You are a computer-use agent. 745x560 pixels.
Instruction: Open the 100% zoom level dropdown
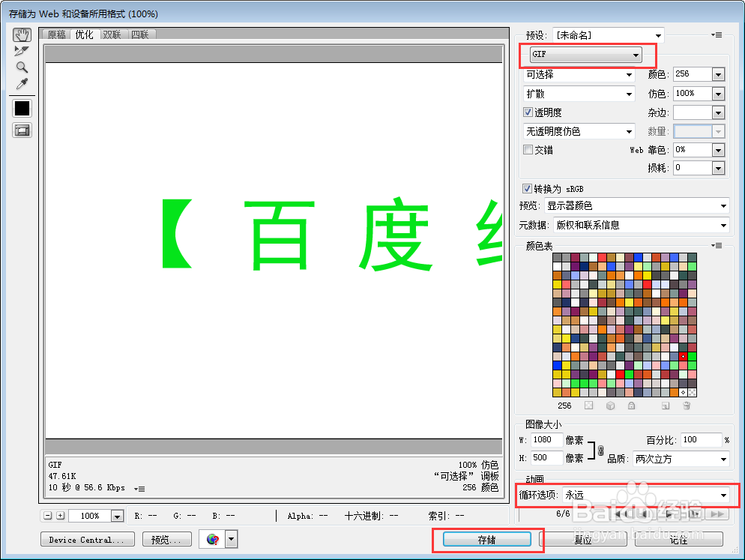tap(118, 516)
